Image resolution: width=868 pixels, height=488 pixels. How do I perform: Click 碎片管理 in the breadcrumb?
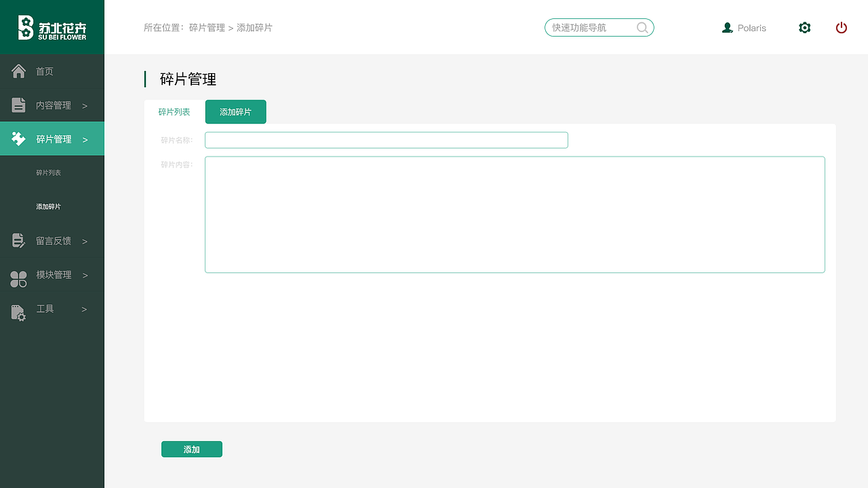[207, 28]
